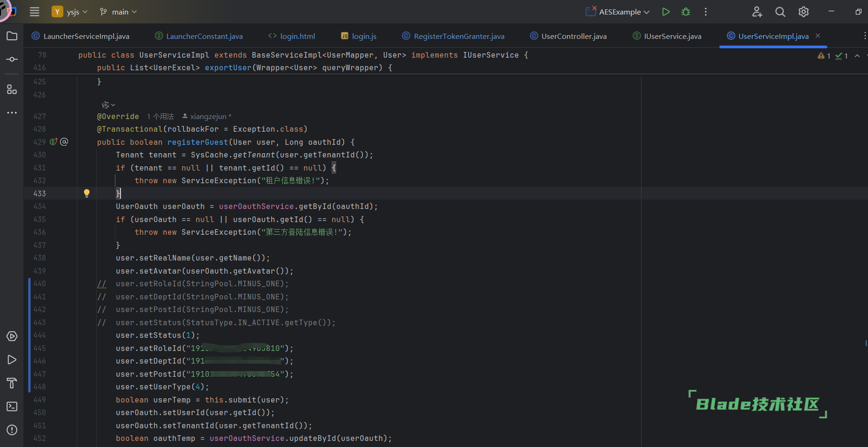Click exportUser in sticky header line
Screen dimensions: 868x447
point(228,67)
